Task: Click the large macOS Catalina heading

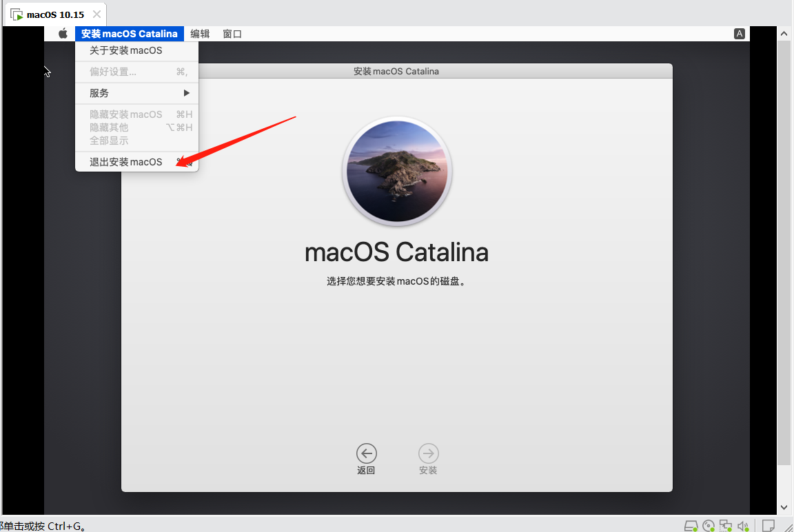Action: 396,252
